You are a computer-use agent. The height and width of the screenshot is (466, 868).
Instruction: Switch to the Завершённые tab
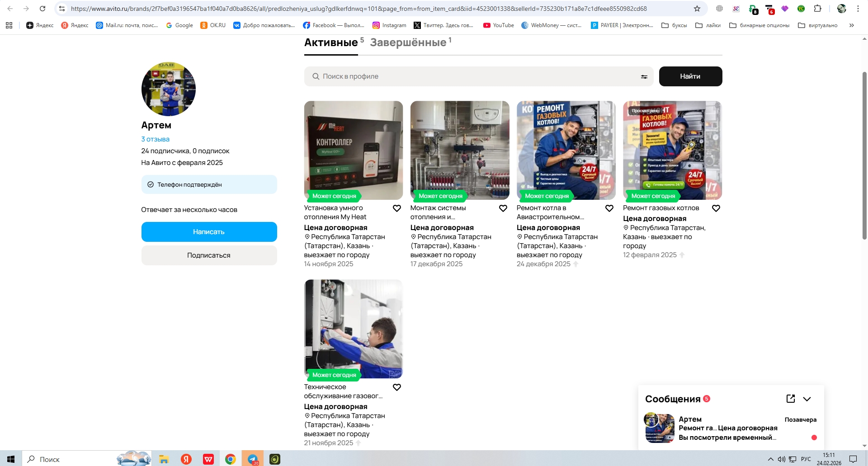click(x=408, y=42)
